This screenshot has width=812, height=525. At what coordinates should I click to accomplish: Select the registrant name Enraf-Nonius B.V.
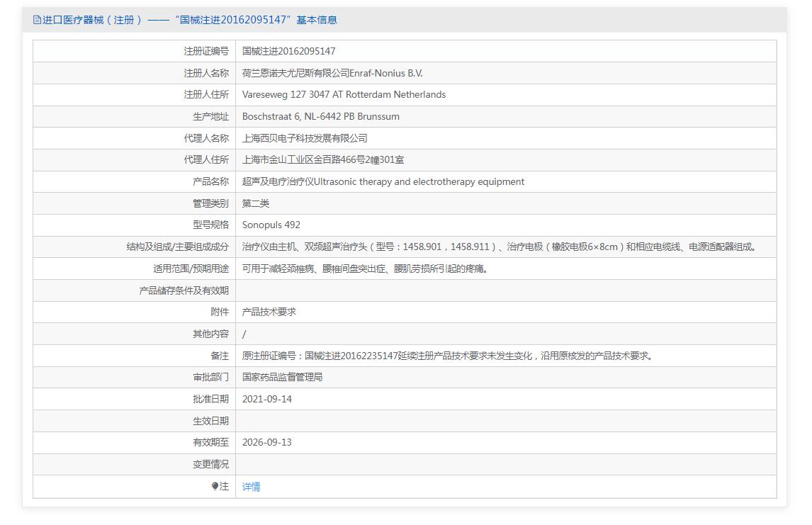tap(385, 73)
